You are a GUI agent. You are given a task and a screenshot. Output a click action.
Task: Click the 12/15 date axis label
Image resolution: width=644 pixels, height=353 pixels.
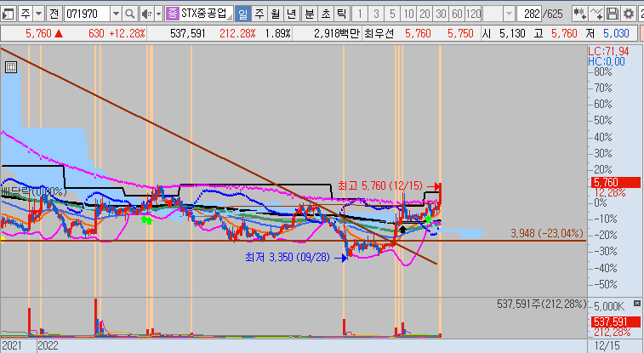[x=607, y=345]
